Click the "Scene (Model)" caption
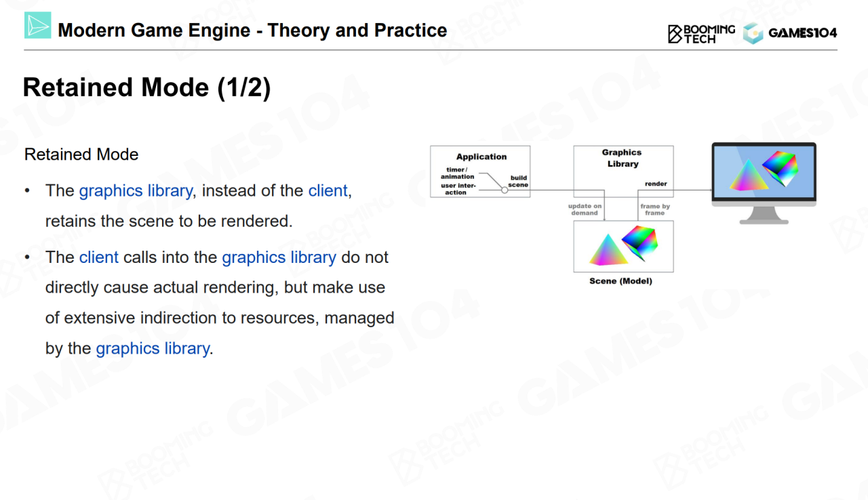 (x=620, y=281)
